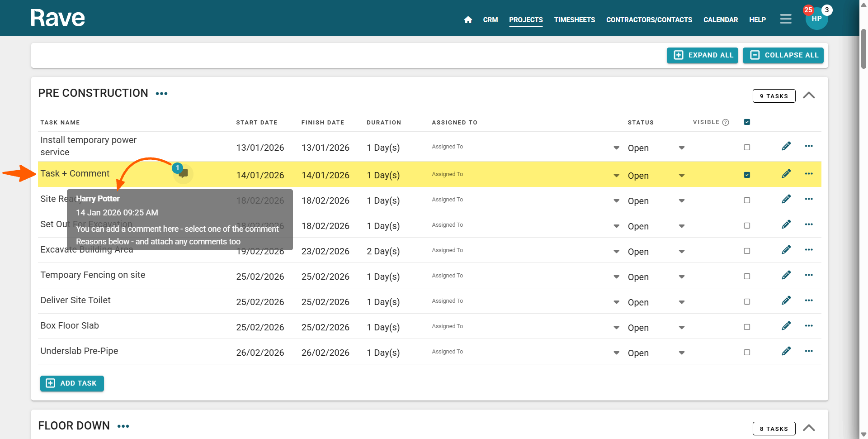The image size is (868, 439).
Task: Click the home icon in navigation bar
Action: click(x=468, y=20)
